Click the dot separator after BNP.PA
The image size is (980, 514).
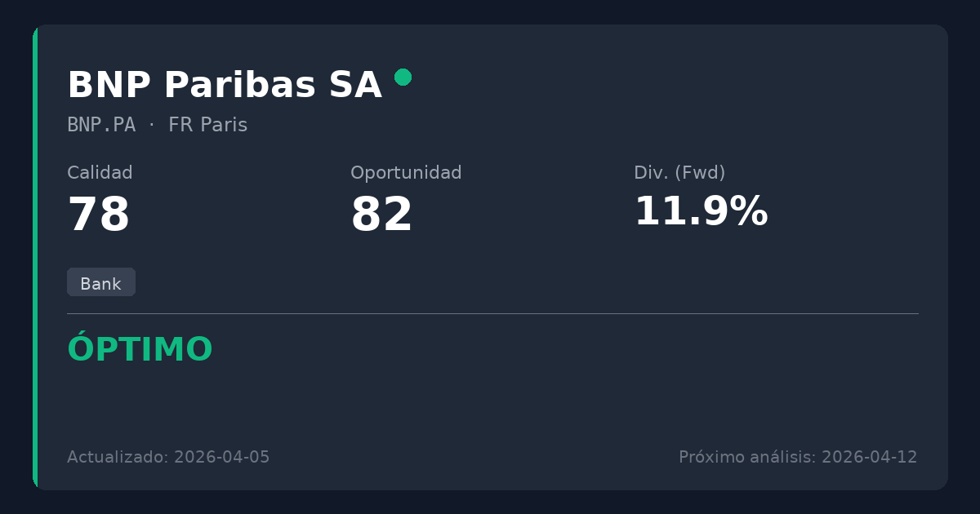point(152,125)
